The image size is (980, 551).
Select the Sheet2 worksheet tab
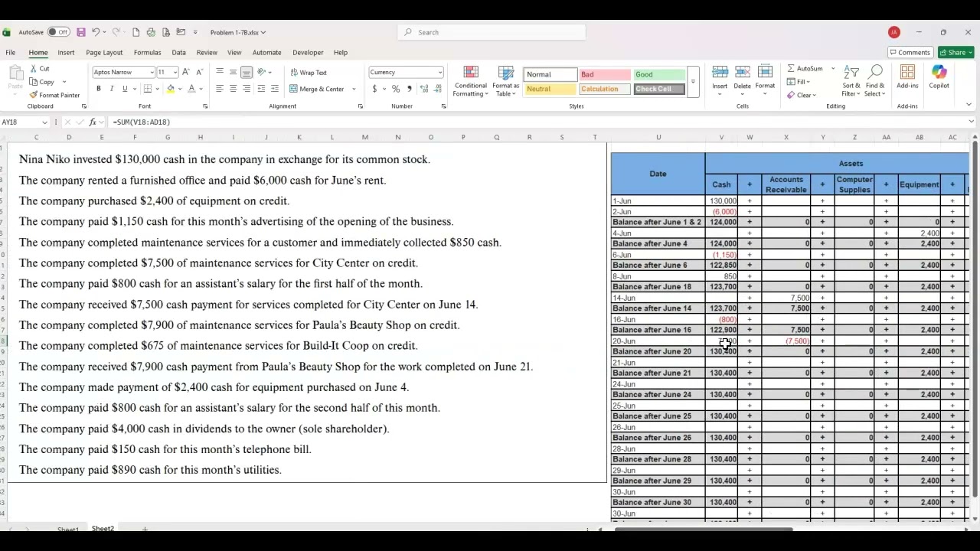tap(103, 529)
